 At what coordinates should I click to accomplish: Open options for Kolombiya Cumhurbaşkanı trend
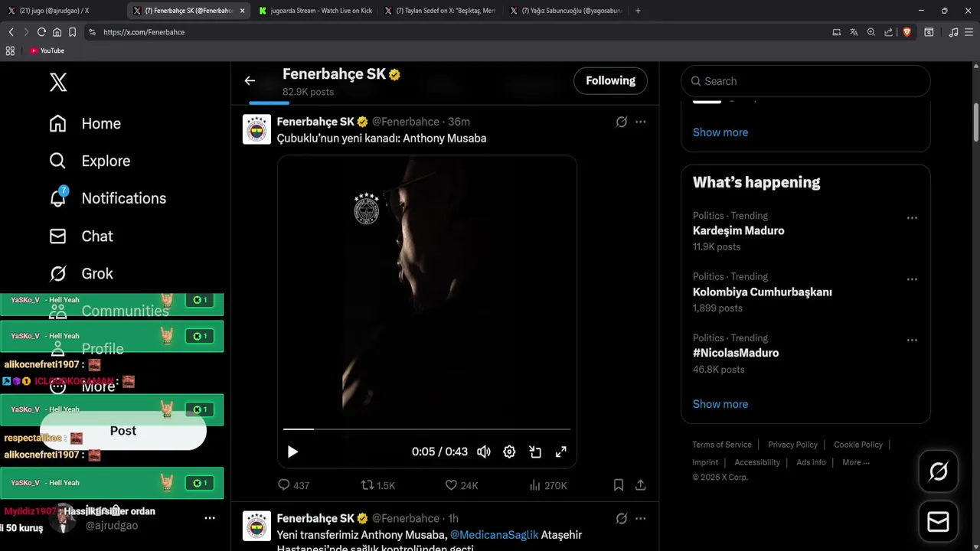[912, 279]
